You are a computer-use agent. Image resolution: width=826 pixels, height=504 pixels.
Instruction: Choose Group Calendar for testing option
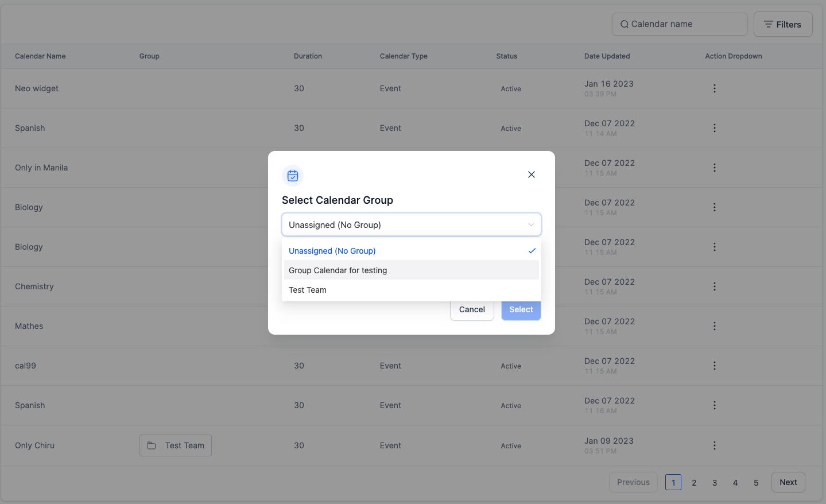[x=412, y=270]
